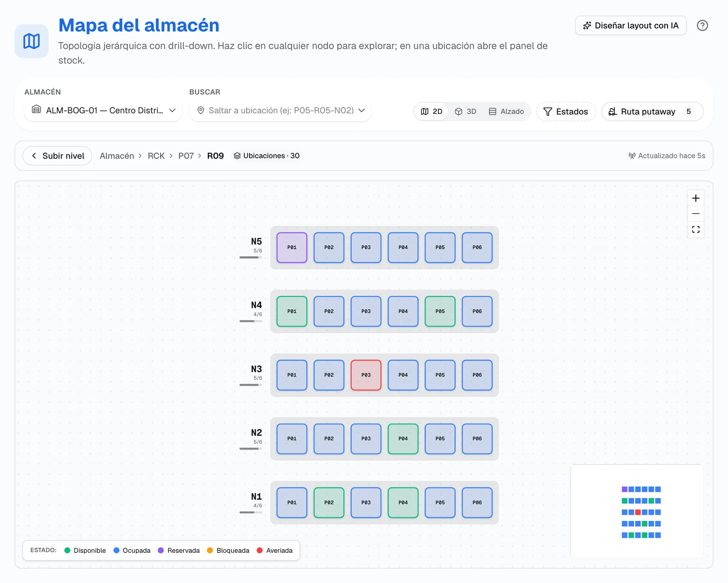Click the N1 level label
The width and height of the screenshot is (728, 583).
pyautogui.click(x=256, y=496)
